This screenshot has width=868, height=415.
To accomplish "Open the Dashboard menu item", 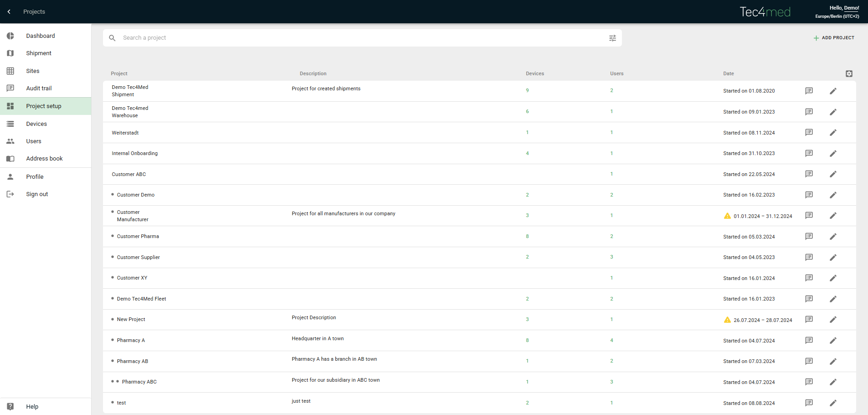I will [40, 36].
